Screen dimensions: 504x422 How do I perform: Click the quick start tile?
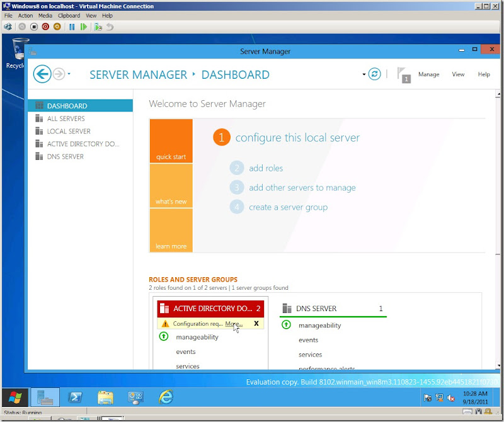point(171,141)
